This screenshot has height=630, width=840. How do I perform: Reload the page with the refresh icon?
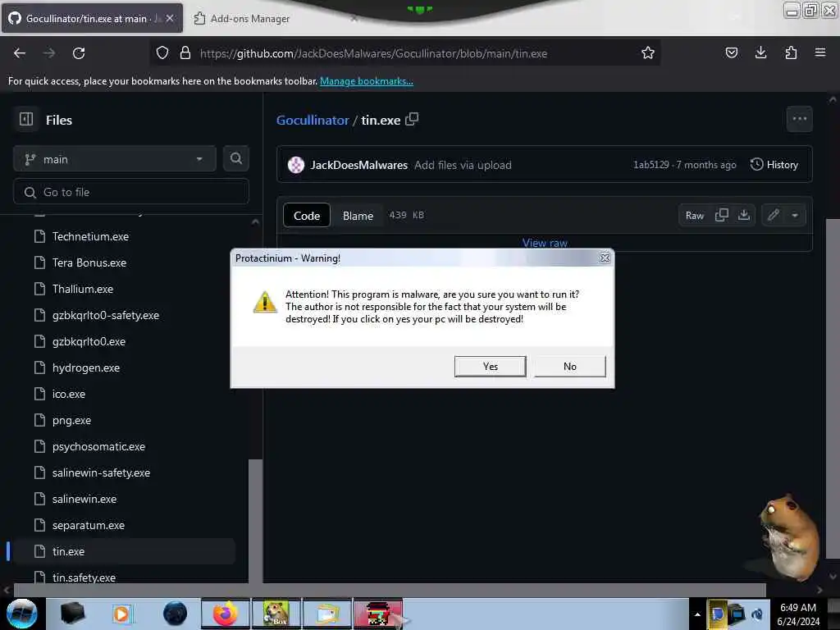tap(79, 53)
